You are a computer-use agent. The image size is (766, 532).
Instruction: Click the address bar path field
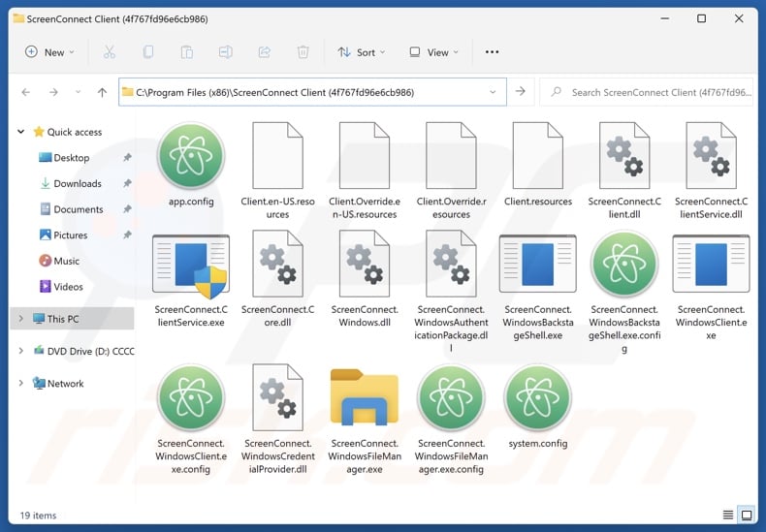[311, 92]
